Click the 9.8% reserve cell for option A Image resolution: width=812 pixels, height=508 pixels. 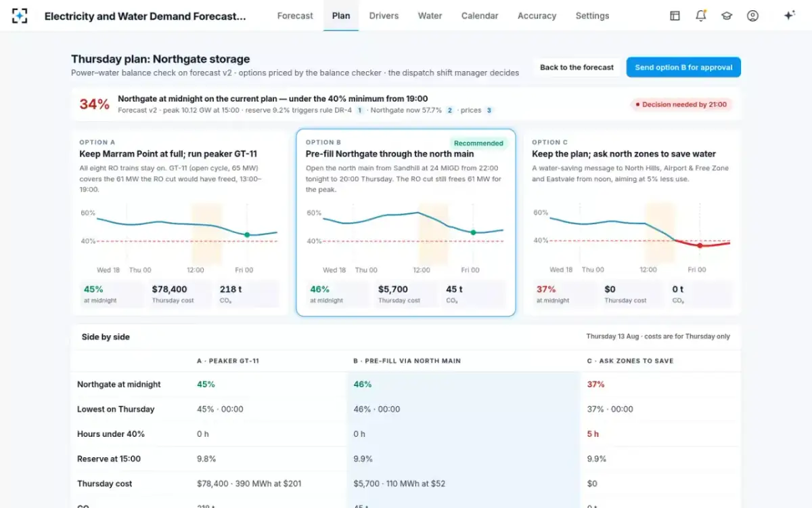(206, 459)
